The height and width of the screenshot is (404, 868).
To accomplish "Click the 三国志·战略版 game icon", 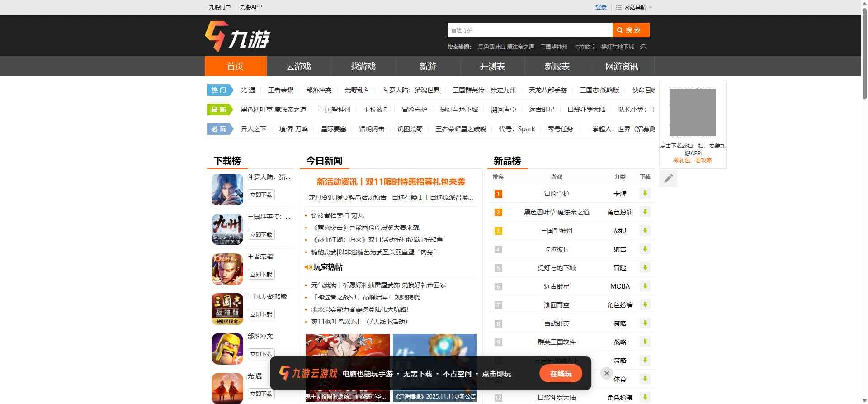I will (x=227, y=309).
